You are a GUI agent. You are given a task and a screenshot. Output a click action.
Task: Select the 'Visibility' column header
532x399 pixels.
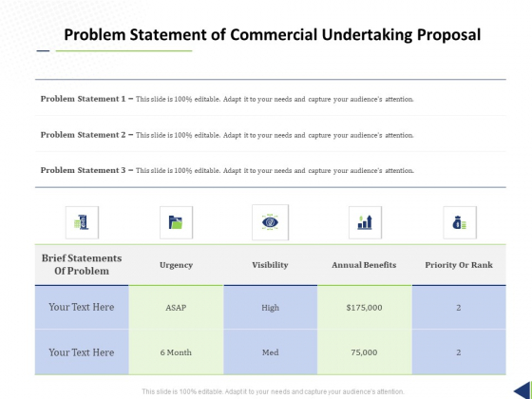270,265
